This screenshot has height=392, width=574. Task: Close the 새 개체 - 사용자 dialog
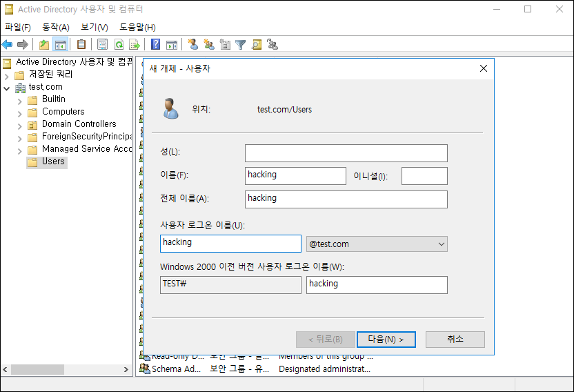(x=484, y=68)
